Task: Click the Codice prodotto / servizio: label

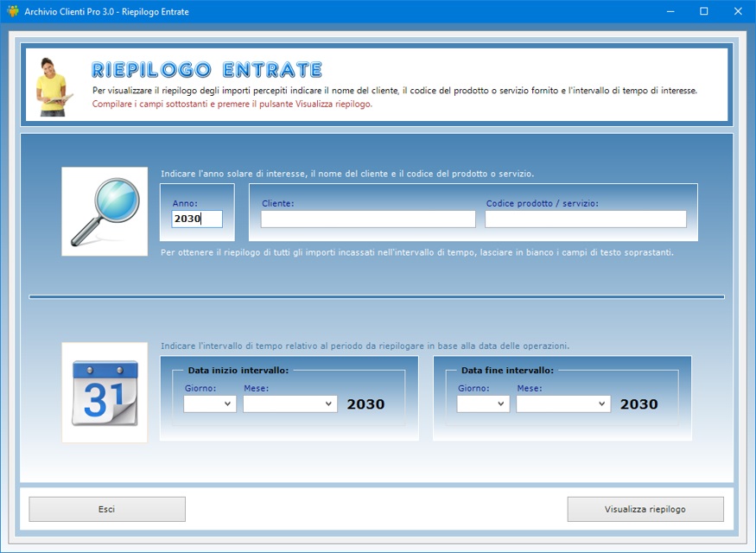Action: (x=542, y=203)
